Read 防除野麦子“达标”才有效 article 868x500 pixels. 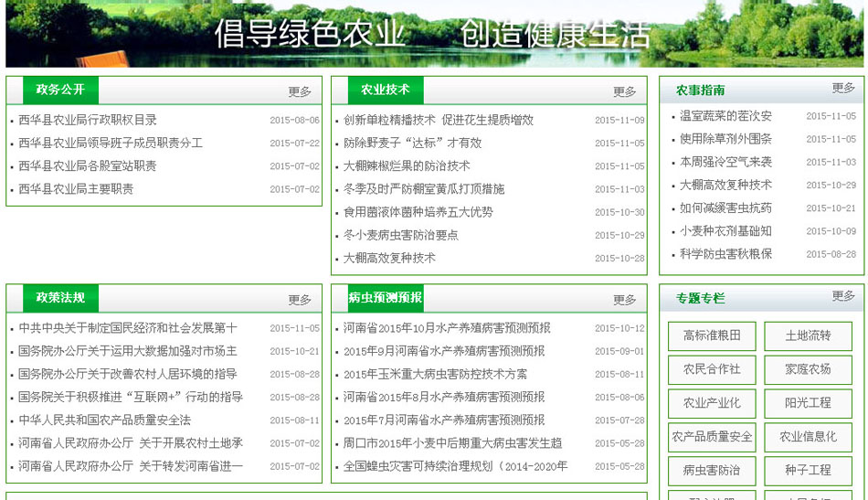[x=412, y=143]
